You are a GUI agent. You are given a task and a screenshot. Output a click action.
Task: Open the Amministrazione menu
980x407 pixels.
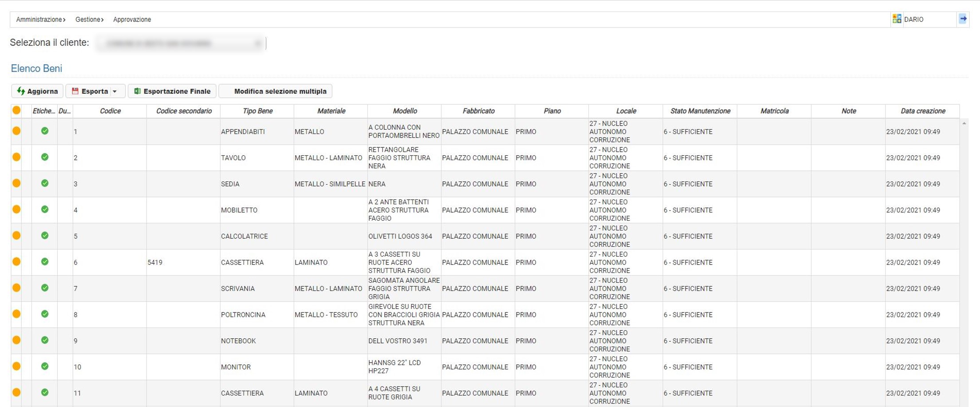click(41, 20)
